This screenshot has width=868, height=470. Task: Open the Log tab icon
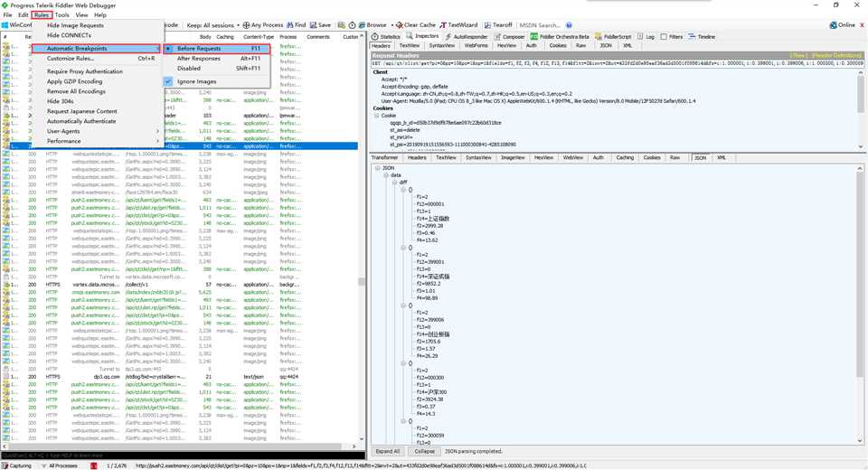(640, 36)
